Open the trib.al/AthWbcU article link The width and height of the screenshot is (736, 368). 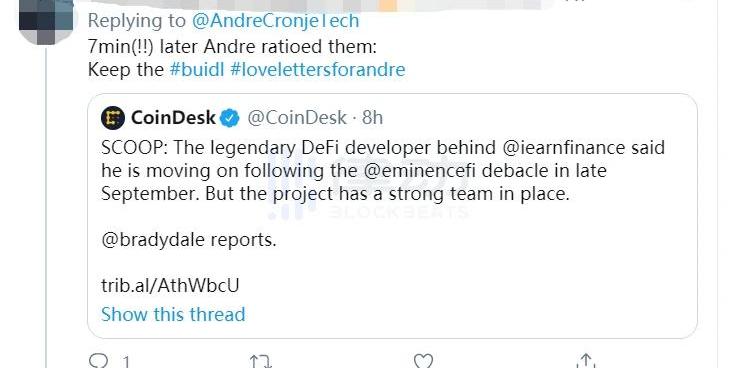(170, 286)
